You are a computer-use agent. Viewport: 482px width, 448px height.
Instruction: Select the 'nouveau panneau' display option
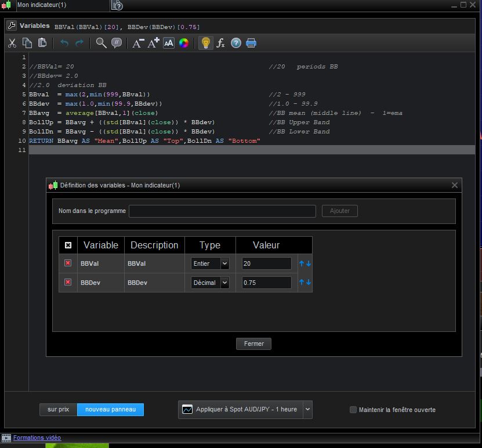pos(110,410)
